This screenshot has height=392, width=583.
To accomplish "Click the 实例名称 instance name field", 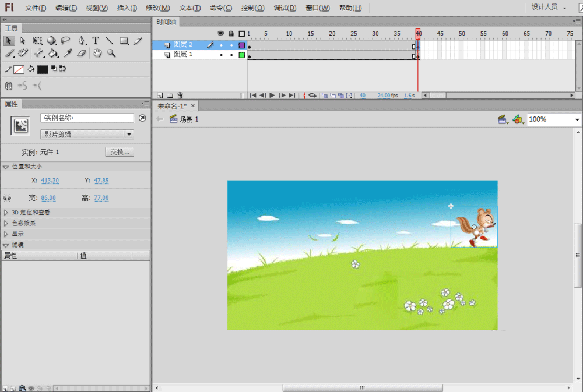I will tap(87, 118).
